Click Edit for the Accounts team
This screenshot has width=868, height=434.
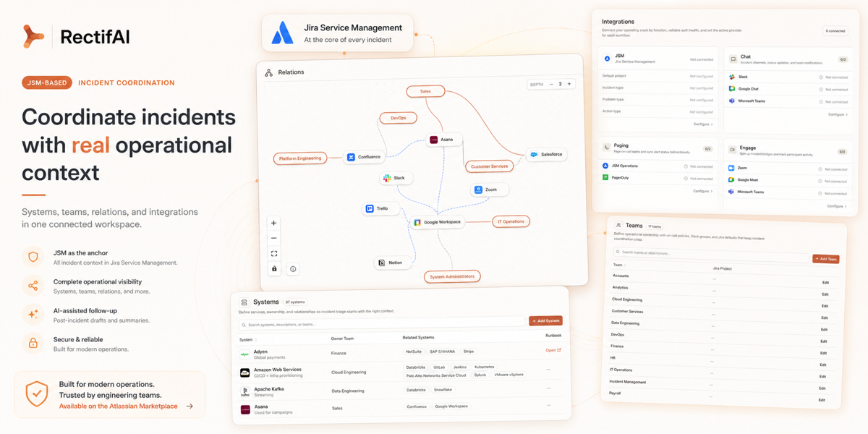click(825, 283)
